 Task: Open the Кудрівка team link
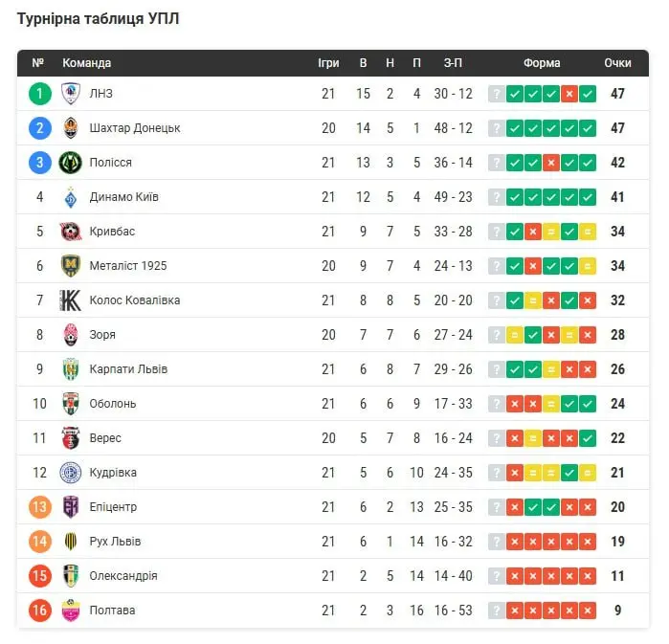point(112,473)
